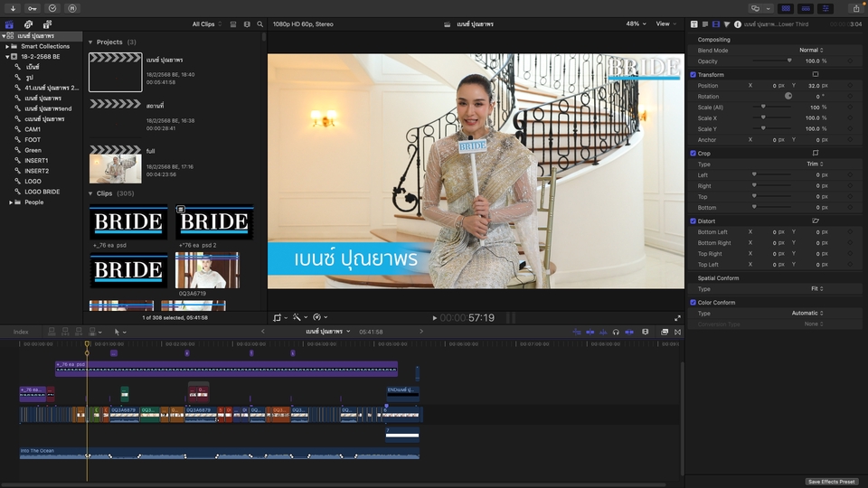This screenshot has width=868, height=488.
Task: Select the 'full' project thumbnail
Action: pos(116,169)
